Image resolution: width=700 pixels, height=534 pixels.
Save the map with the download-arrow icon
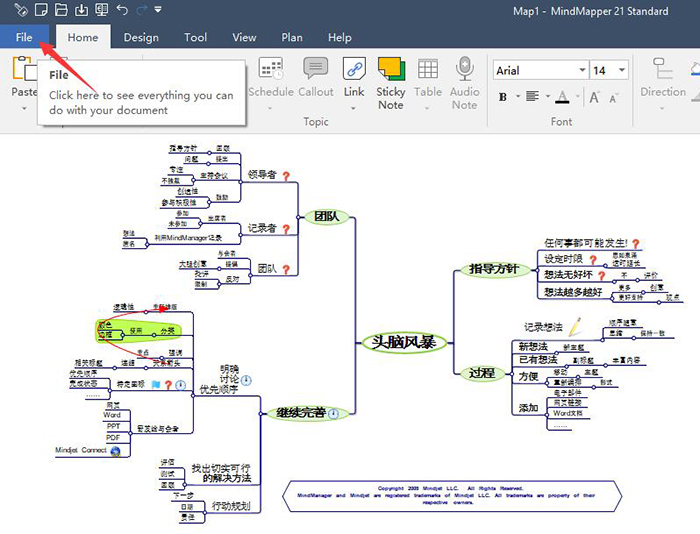81,9
